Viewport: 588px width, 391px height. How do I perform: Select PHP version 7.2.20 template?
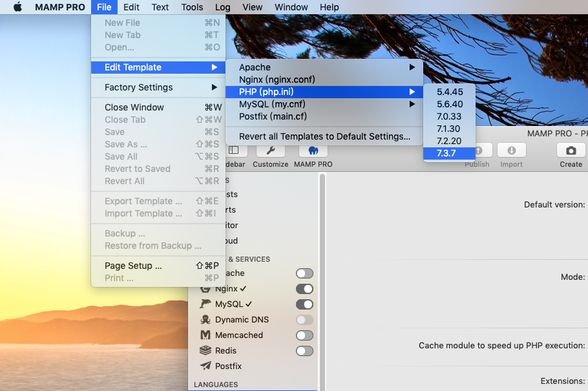coord(450,141)
